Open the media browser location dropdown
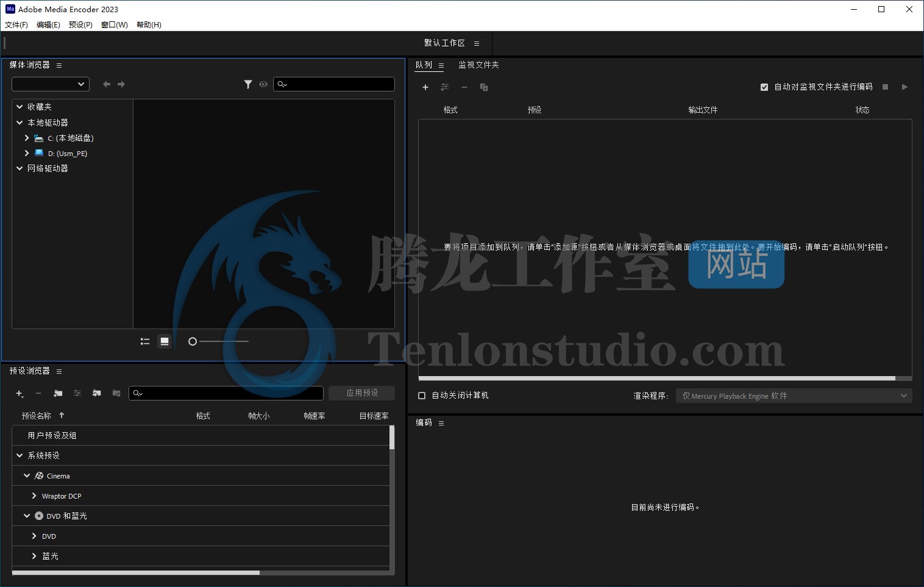 (x=51, y=84)
